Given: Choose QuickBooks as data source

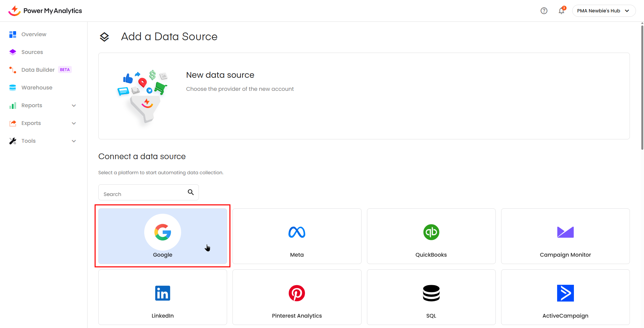Looking at the screenshot, I should click(x=431, y=236).
